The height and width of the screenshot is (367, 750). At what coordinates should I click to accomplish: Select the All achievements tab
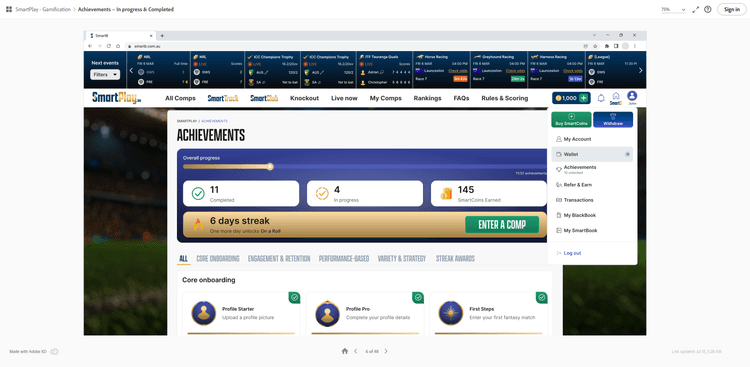coord(183,259)
